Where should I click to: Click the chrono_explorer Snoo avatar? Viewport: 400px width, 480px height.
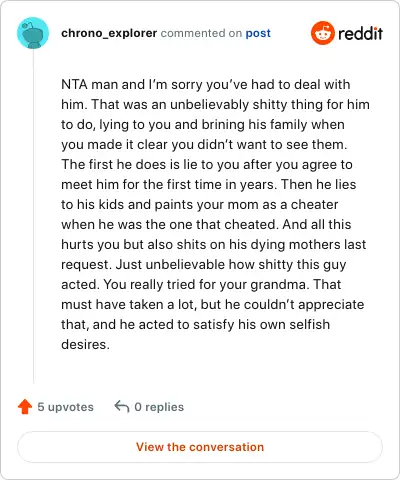pos(33,33)
